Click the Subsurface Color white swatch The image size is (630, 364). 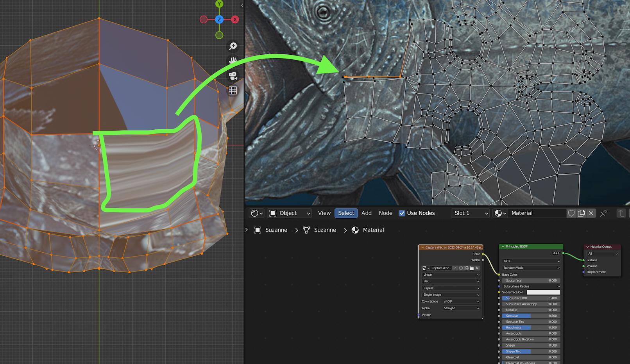pos(543,293)
